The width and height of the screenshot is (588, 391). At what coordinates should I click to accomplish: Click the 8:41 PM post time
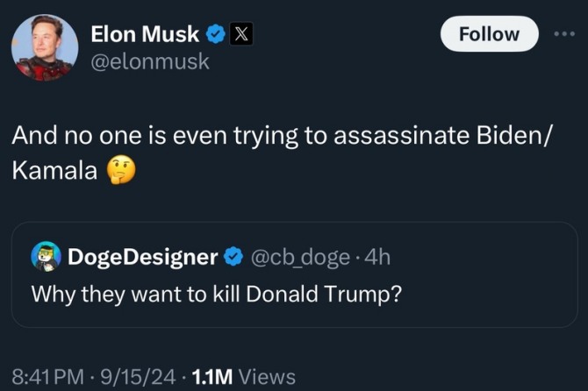coord(48,376)
